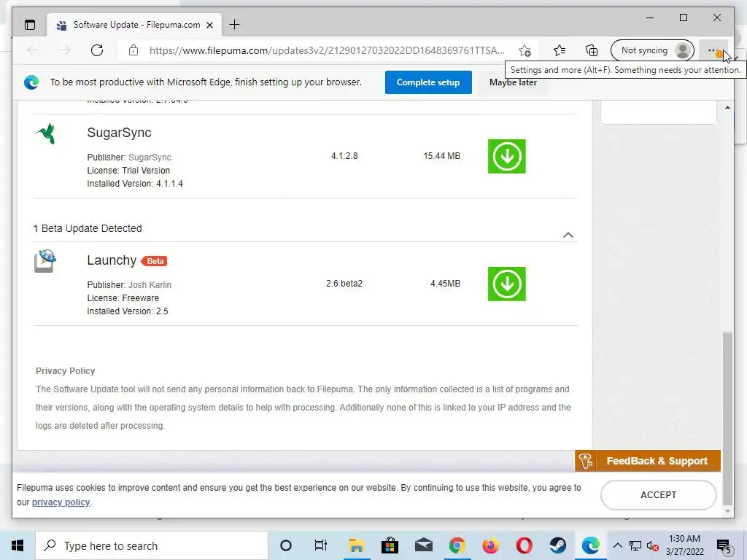Click the scrollbar up arrow
Image resolution: width=747 pixels, height=560 pixels.
point(727,107)
